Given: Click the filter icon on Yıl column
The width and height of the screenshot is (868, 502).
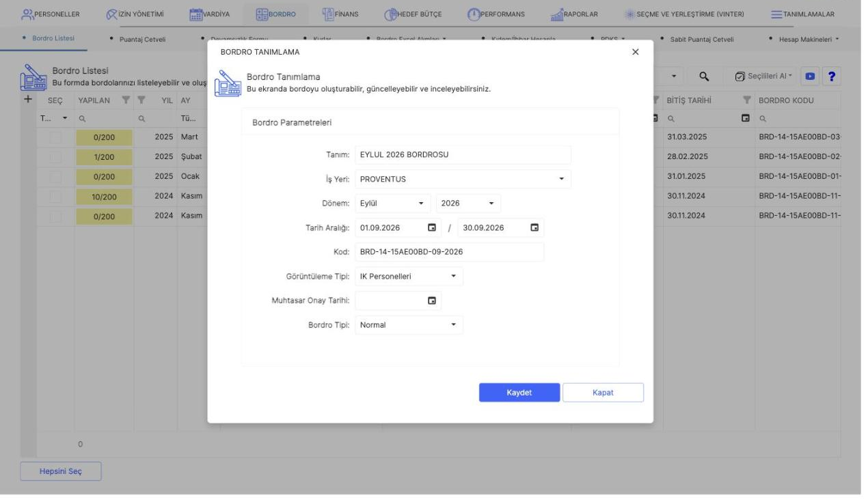Looking at the screenshot, I should point(141,101).
